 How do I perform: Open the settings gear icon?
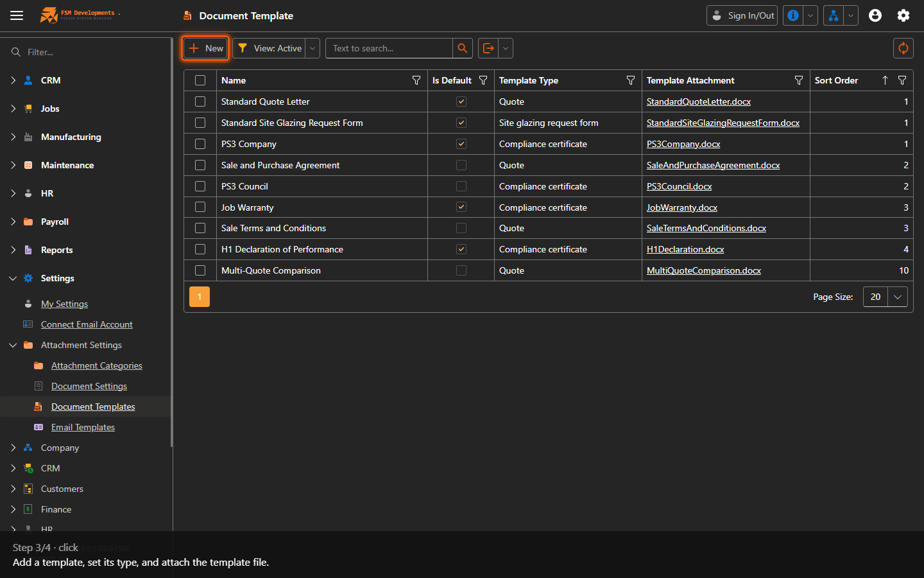coord(903,15)
